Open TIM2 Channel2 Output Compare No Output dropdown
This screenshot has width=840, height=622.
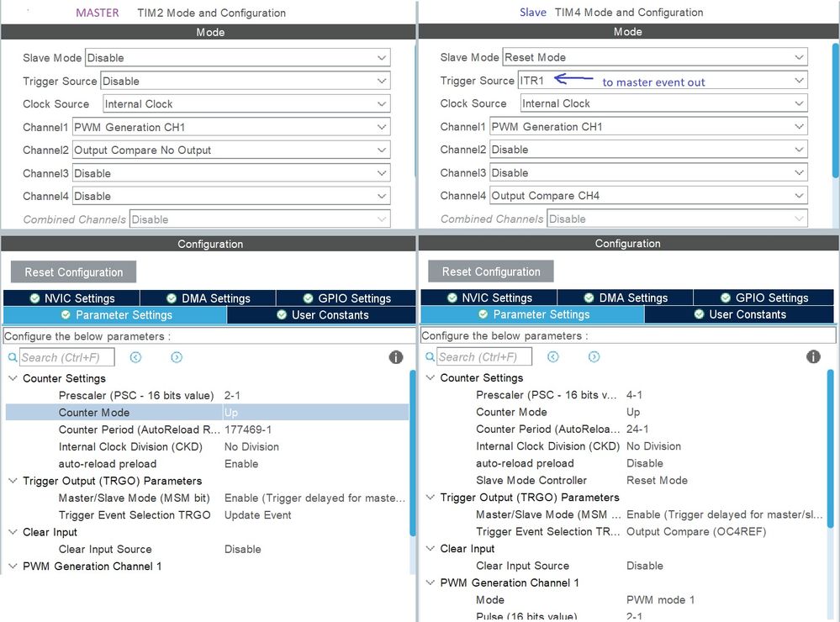[x=231, y=150]
